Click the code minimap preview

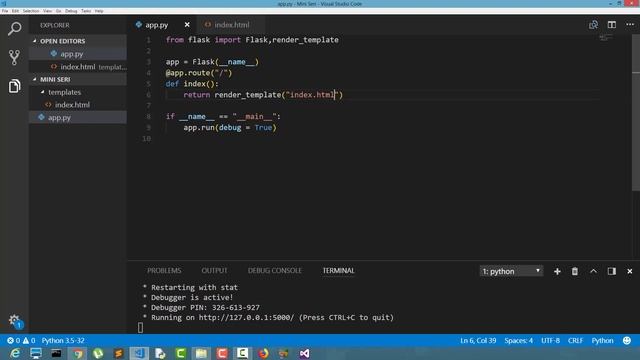tap(605, 38)
